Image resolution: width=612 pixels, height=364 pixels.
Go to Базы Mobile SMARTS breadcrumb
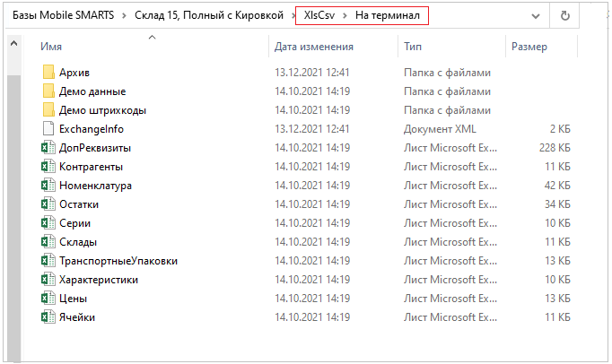tap(63, 15)
